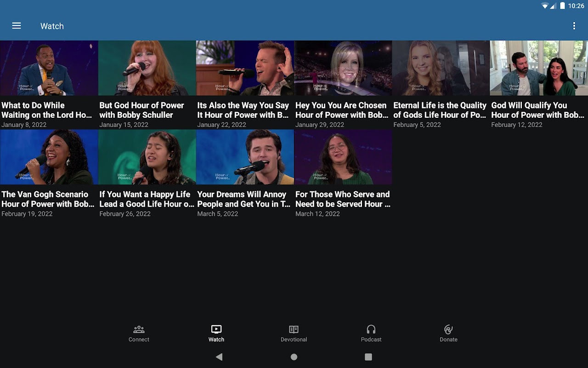
Task: Tap the Android recents square
Action: click(x=368, y=357)
